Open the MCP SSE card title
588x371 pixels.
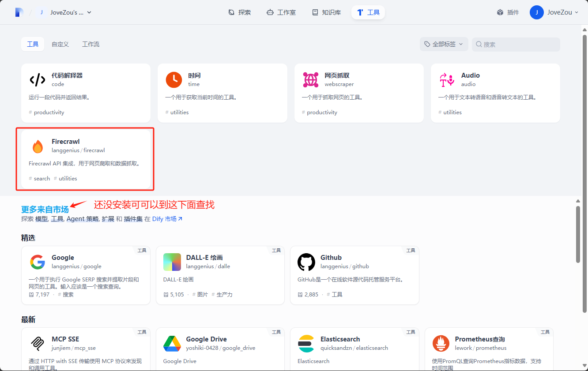(65, 339)
